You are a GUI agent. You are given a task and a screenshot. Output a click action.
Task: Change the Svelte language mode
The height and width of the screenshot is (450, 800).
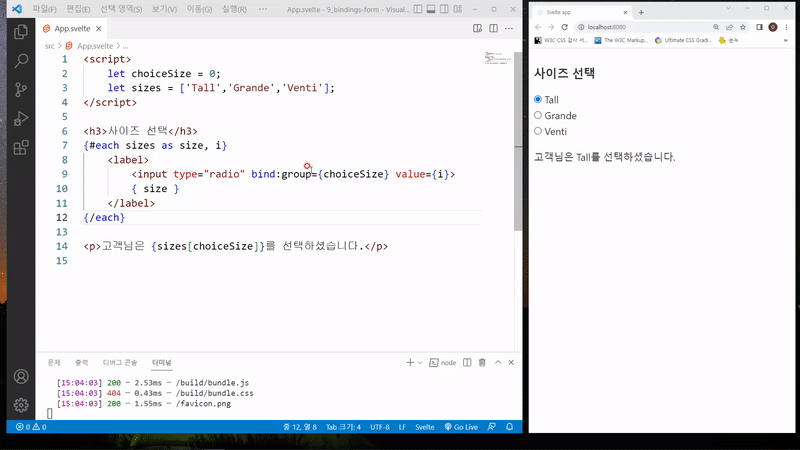pyautogui.click(x=424, y=427)
